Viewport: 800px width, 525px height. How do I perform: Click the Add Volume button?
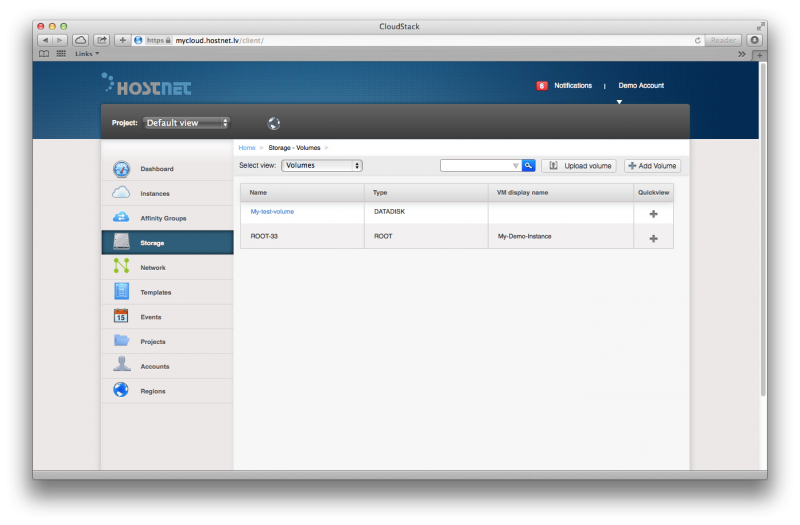point(653,166)
